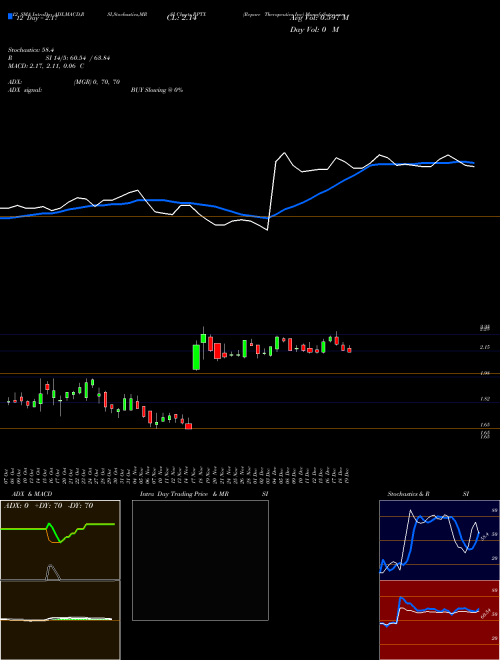
Task: Click the ADX green line chart panel
Action: point(60,540)
